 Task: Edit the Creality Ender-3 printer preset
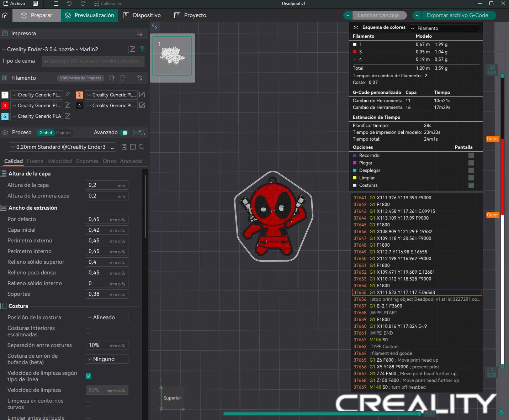(x=133, y=49)
